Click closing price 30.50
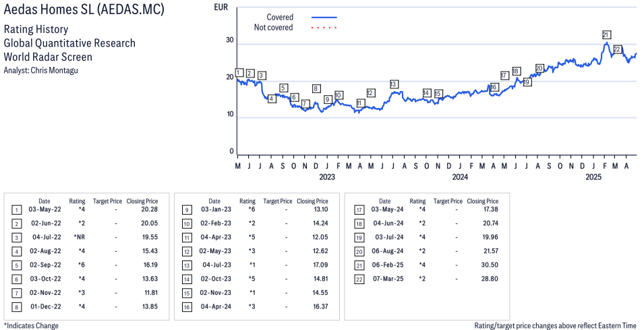Viewport: 644px width, 330px height. (x=490, y=265)
